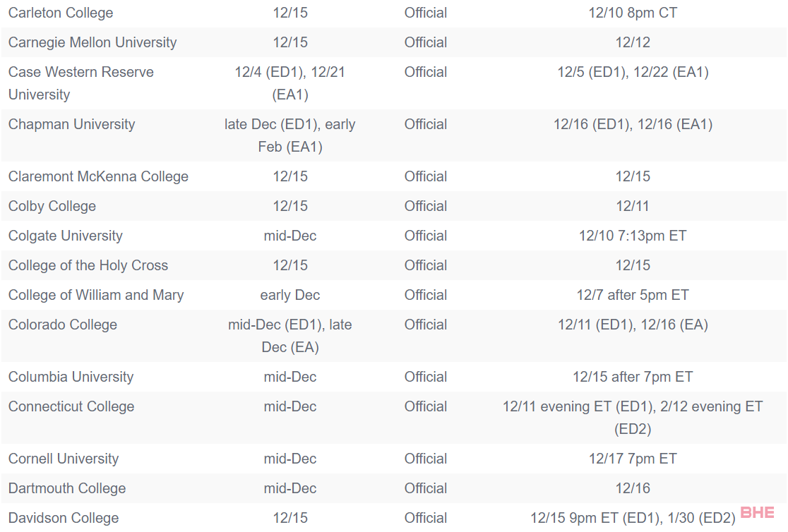Click the Colby College name
The image size is (788, 532).
click(x=52, y=206)
